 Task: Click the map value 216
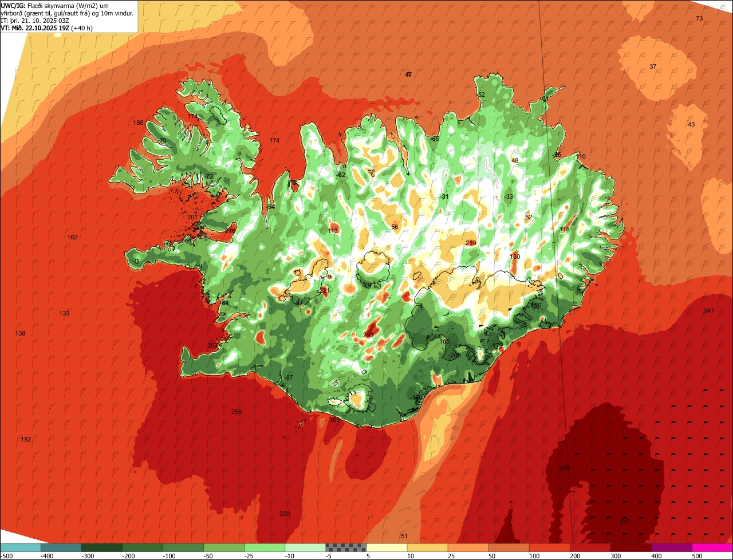(230, 231)
